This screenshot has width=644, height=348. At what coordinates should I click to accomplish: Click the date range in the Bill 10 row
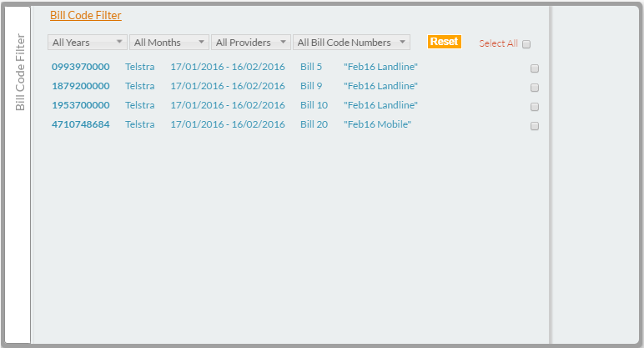click(228, 105)
